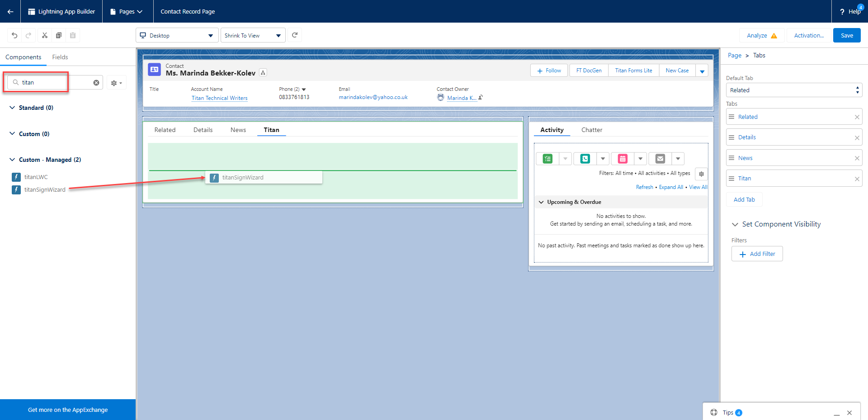Click the cut scissors icon
The image size is (868, 420).
(45, 35)
